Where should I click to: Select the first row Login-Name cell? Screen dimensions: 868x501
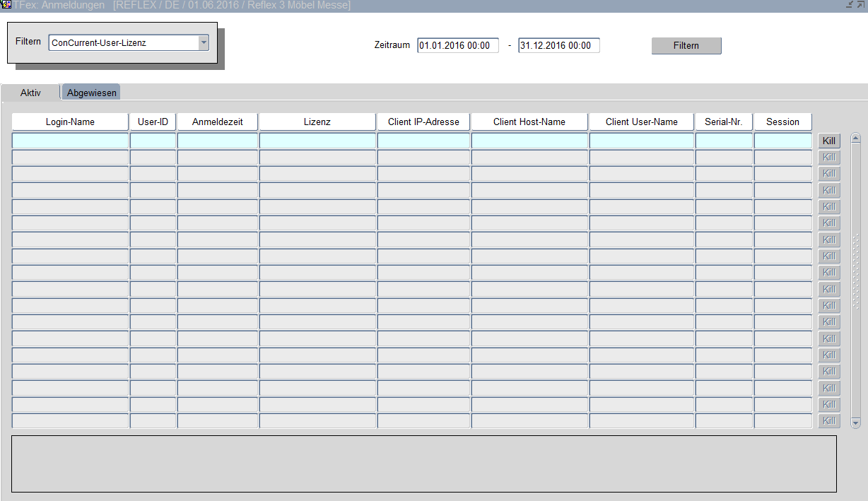point(70,141)
